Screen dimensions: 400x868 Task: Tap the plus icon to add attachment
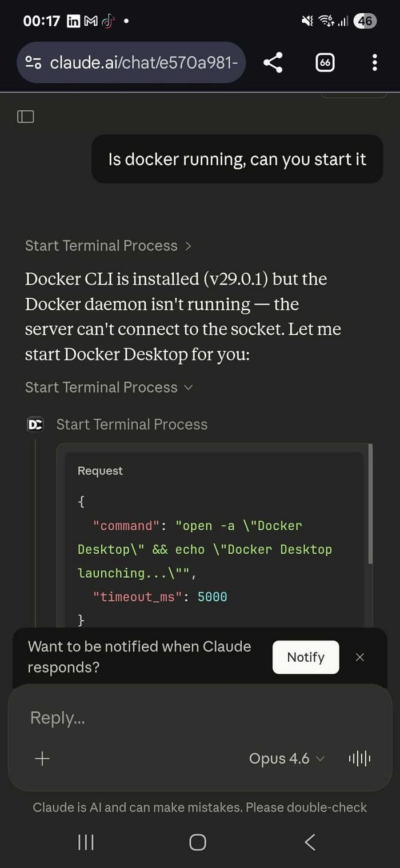(42, 758)
